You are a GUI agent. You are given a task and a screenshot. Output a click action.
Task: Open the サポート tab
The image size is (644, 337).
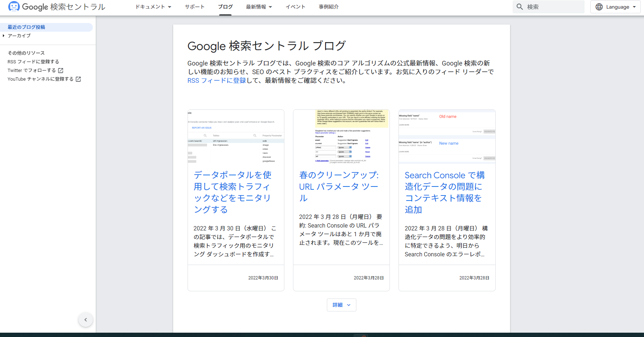(195, 7)
